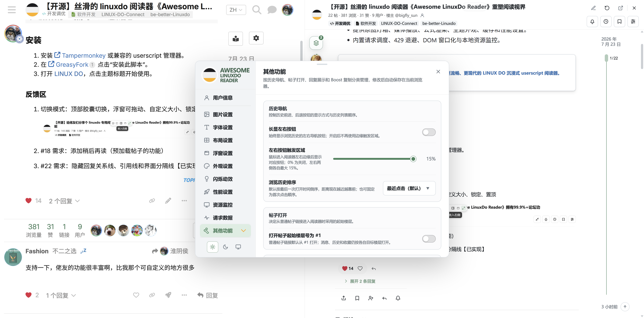Open the LINUX DO link in install steps
This screenshot has width=644, height=318.
pos(69,74)
